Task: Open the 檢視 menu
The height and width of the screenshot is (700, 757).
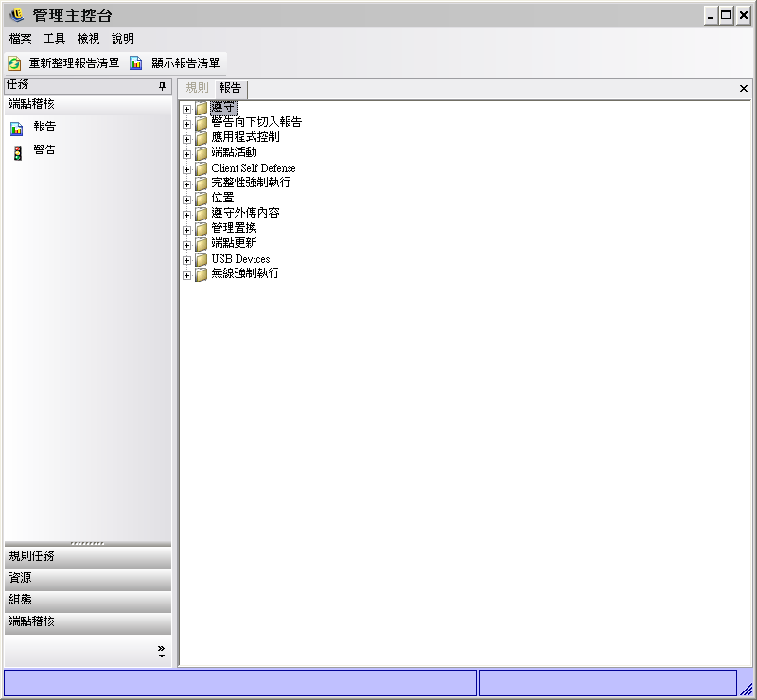Action: (x=88, y=39)
